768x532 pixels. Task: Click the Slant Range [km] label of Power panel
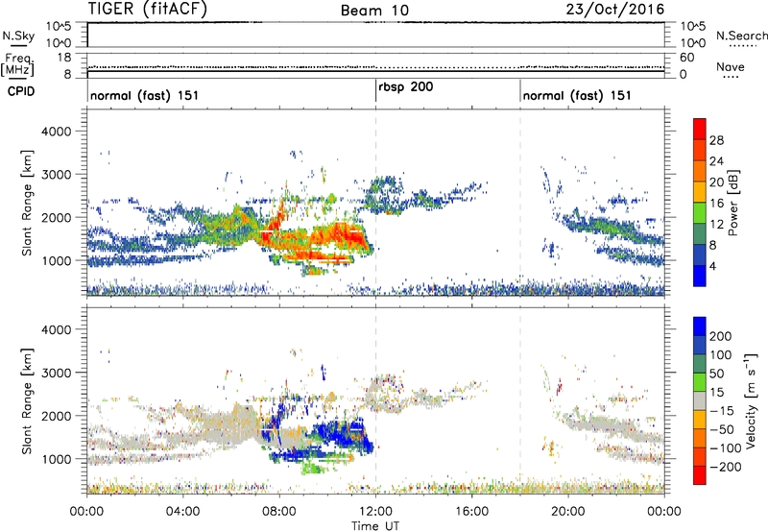(x=27, y=203)
